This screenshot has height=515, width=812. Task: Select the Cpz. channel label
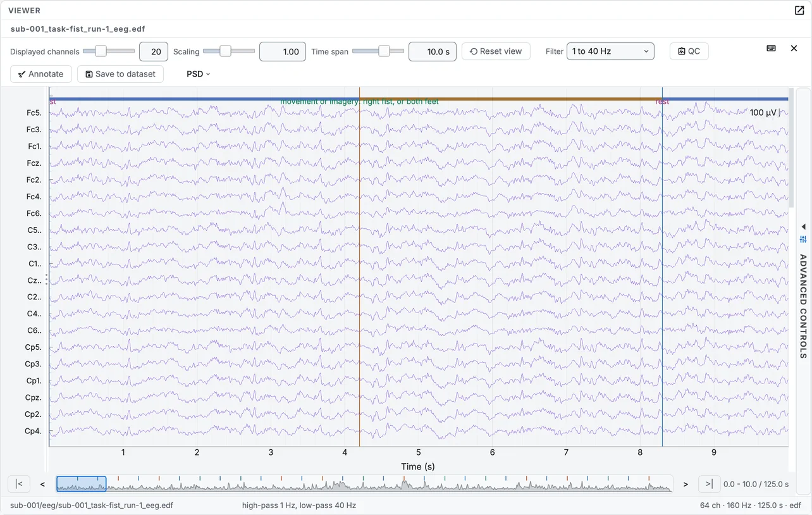point(33,397)
